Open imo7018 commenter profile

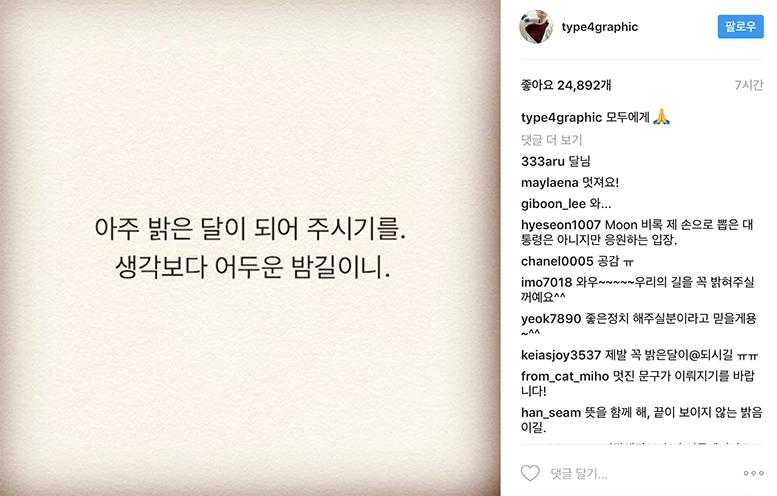pyautogui.click(x=546, y=282)
